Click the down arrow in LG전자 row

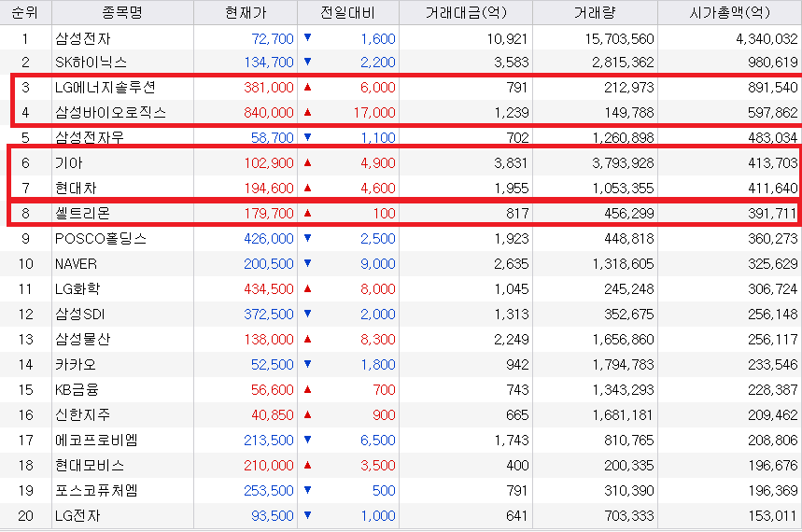point(307,515)
